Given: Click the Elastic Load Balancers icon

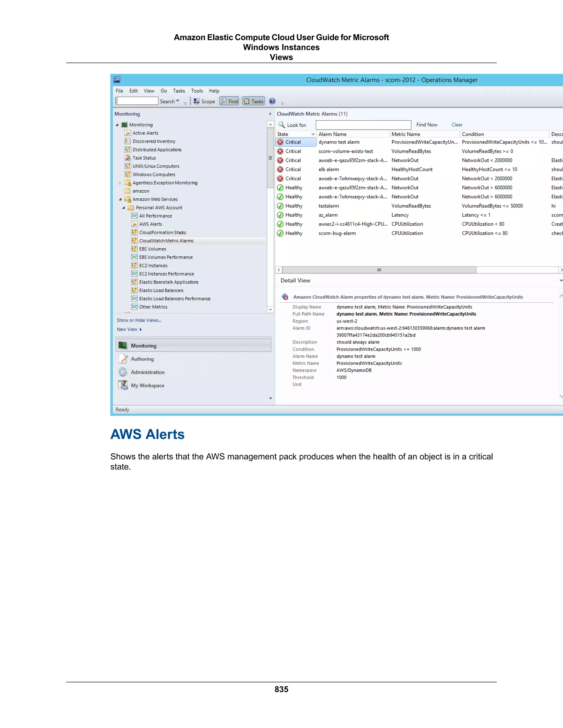Looking at the screenshot, I should pos(134,290).
